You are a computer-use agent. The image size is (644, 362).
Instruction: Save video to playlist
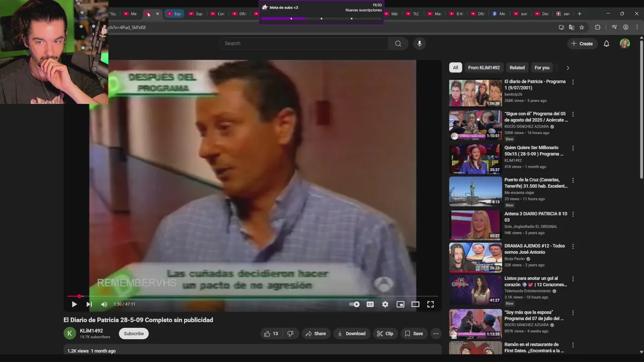tap(414, 333)
